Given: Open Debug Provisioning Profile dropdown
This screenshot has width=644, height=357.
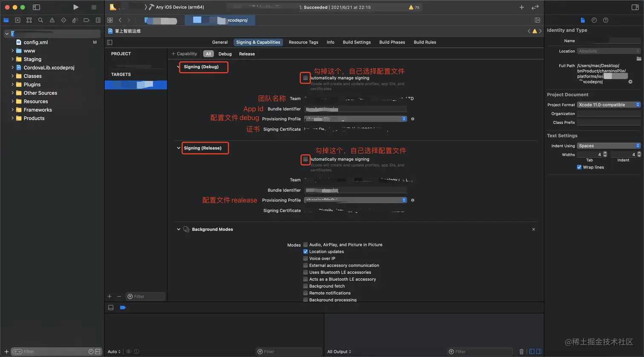Looking at the screenshot, I should (x=356, y=119).
